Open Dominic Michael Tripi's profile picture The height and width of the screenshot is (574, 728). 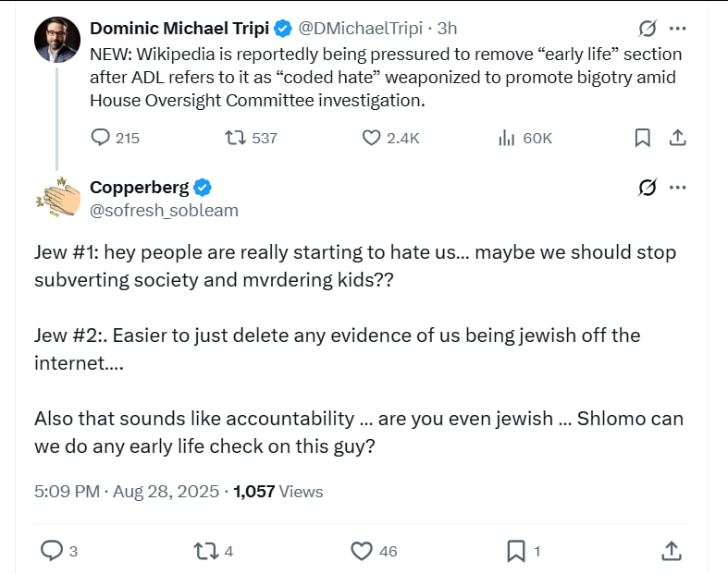56,39
